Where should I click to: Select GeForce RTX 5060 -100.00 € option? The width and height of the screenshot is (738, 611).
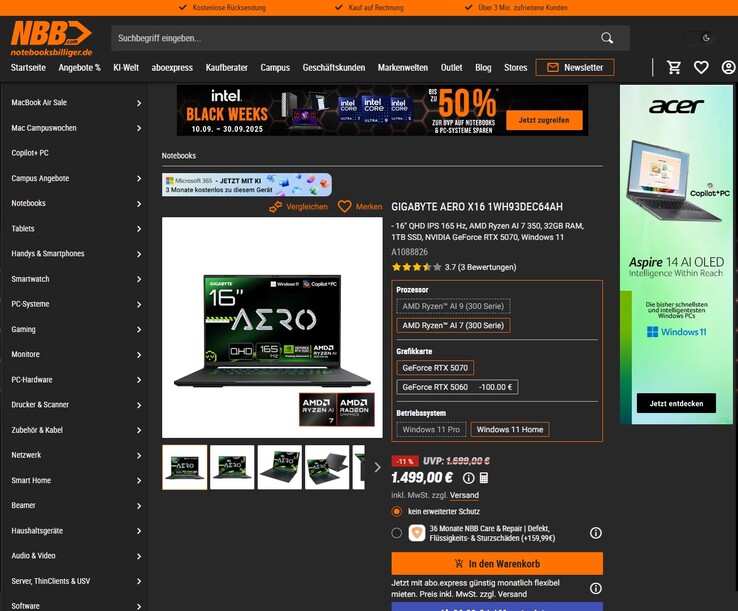click(x=457, y=387)
